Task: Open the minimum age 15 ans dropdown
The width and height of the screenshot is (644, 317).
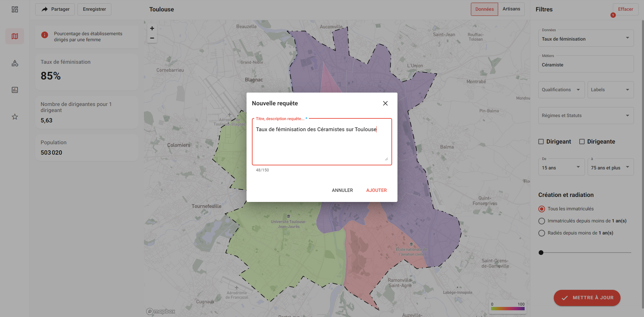Action: (x=561, y=167)
